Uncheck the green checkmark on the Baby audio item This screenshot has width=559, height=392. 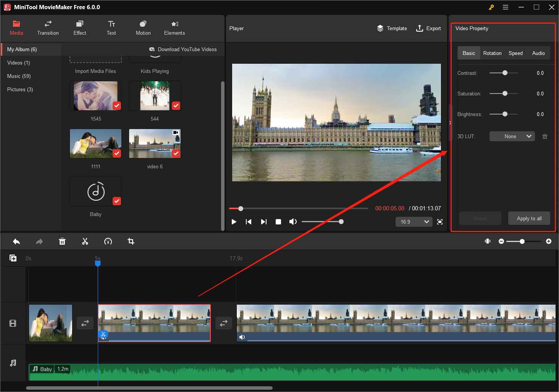[x=116, y=201]
